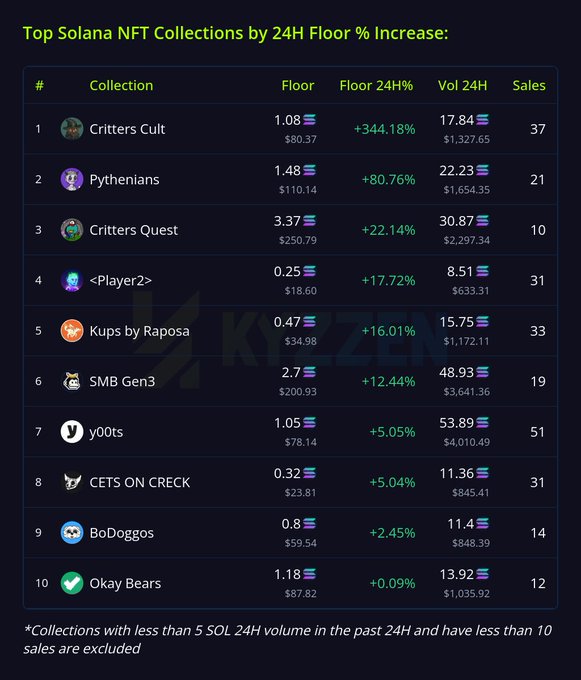Click the +22.14% floor change value
This screenshot has width=581, height=680.
pyautogui.click(x=388, y=230)
